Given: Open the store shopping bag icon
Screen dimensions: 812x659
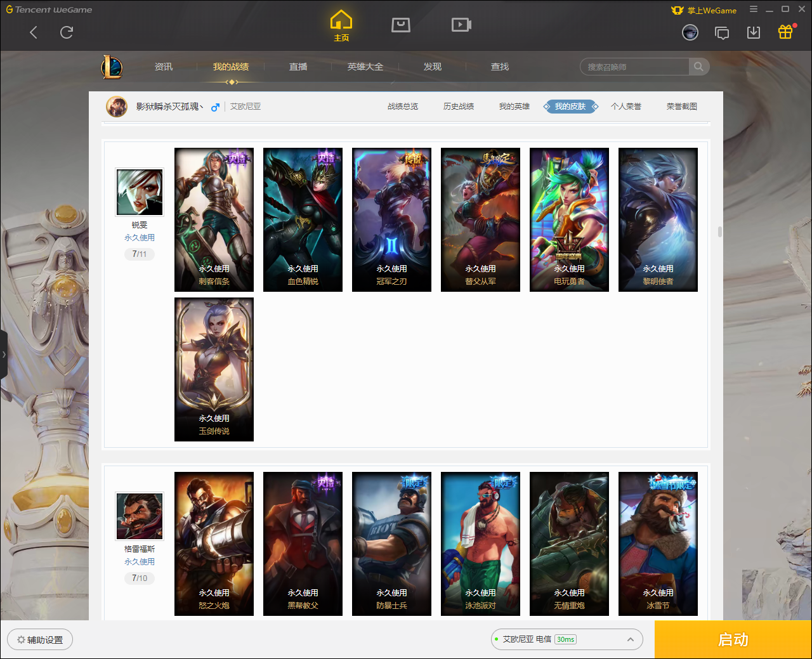Looking at the screenshot, I should click(x=401, y=25).
